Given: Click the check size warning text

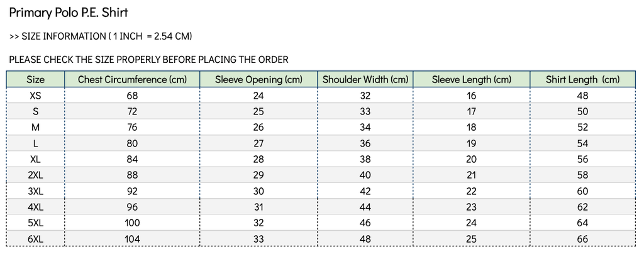Looking at the screenshot, I should point(148,60).
